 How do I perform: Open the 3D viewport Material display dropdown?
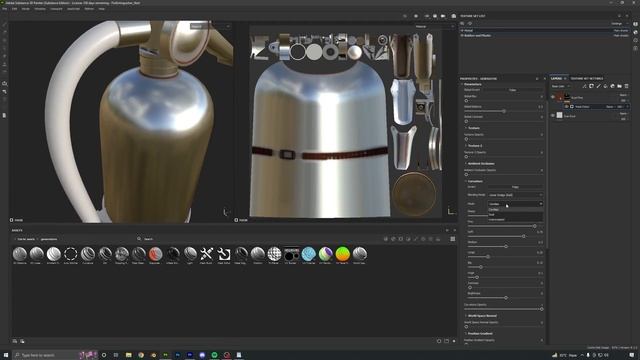coord(211,26)
